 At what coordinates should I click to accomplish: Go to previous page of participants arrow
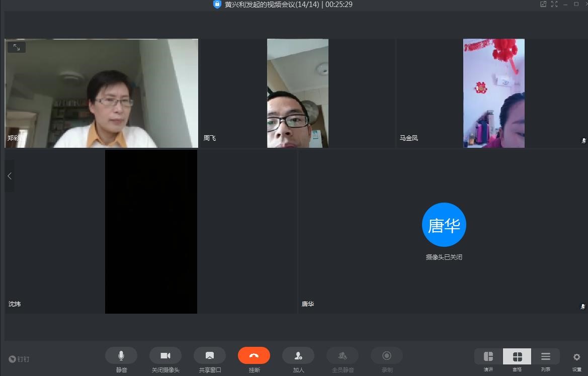pyautogui.click(x=10, y=176)
